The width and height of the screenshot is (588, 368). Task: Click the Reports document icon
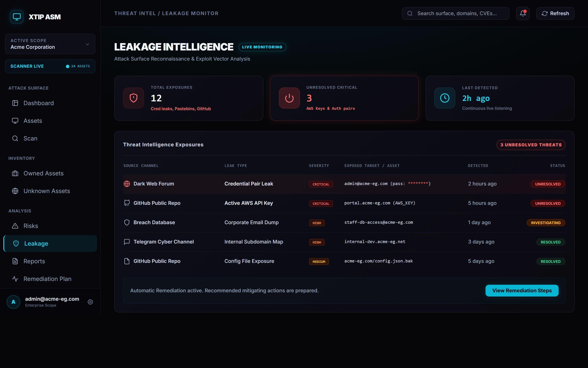click(15, 261)
